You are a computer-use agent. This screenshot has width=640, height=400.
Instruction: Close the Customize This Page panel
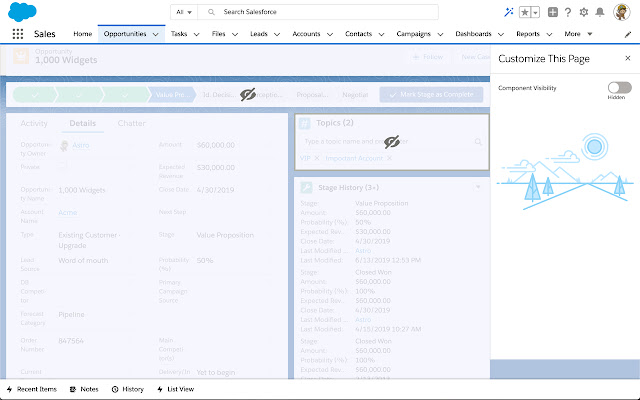point(627,59)
